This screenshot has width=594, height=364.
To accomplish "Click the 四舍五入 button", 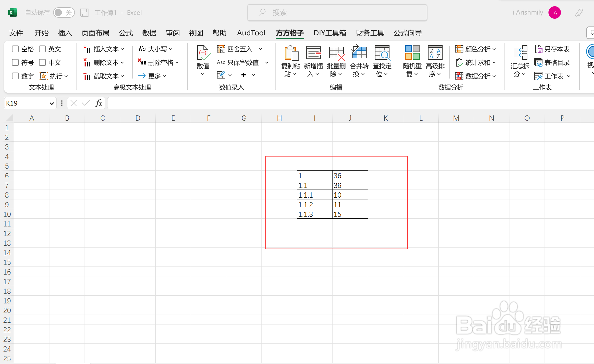I will pyautogui.click(x=235, y=49).
